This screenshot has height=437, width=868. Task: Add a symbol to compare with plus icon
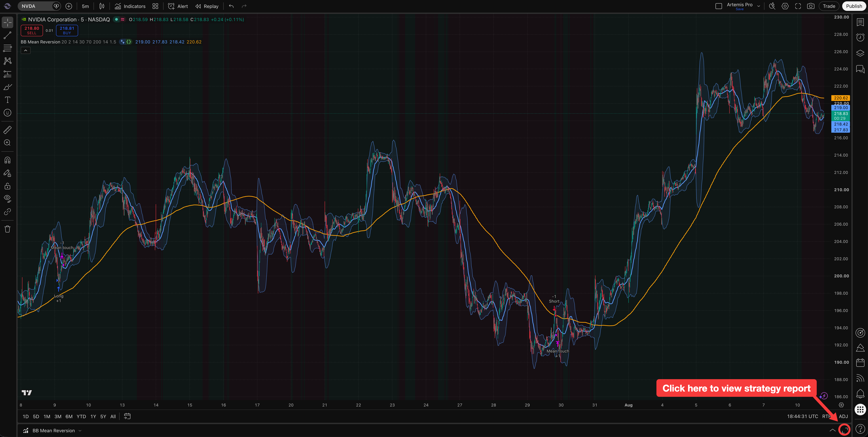(69, 6)
